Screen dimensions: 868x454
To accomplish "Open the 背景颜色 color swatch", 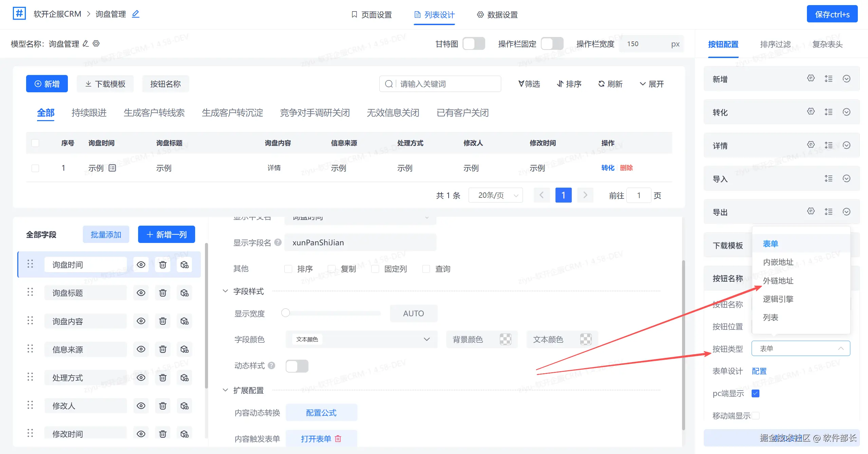I will point(505,339).
